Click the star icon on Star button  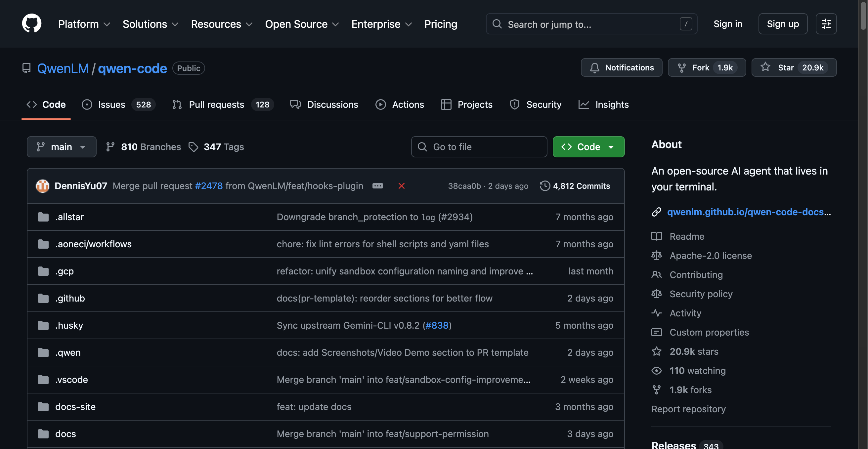765,67
